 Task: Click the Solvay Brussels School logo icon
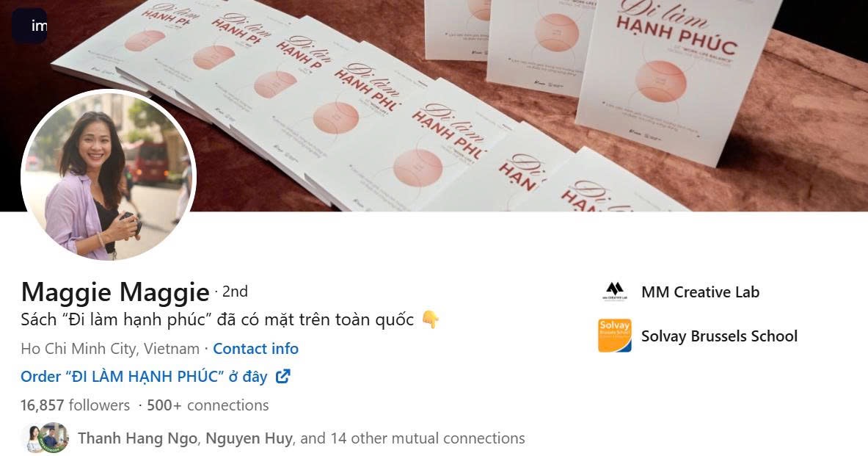point(614,336)
